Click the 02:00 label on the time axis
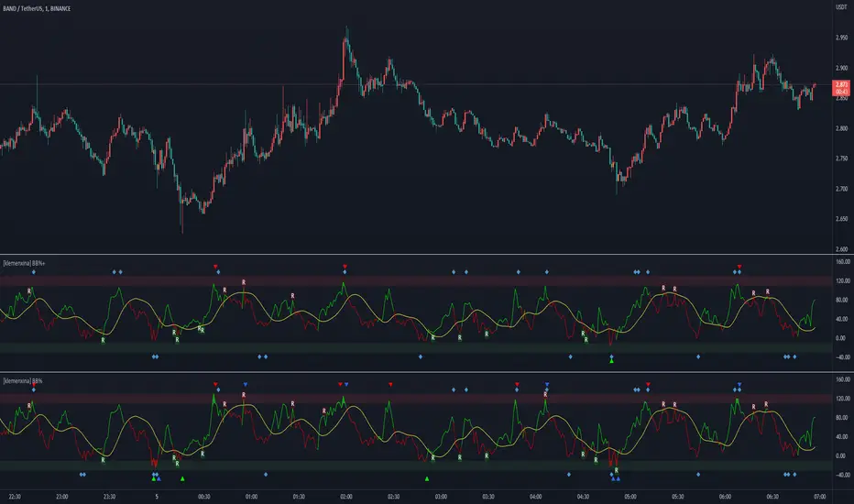 click(345, 495)
